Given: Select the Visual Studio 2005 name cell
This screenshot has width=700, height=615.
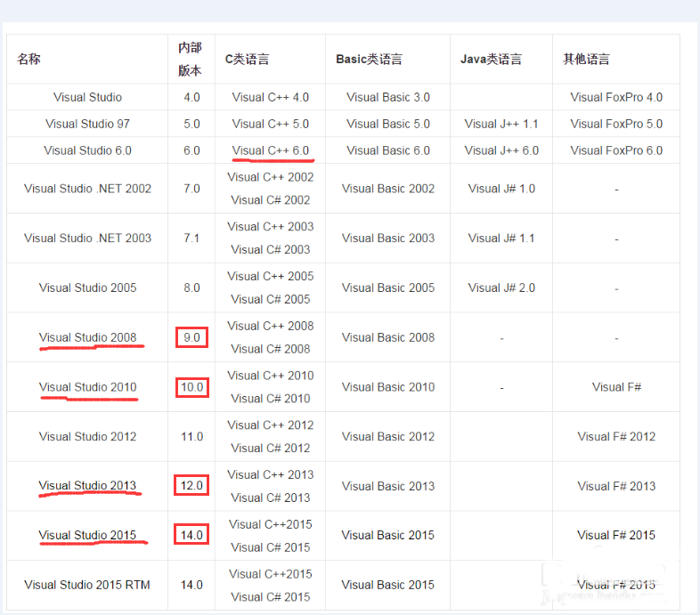Looking at the screenshot, I should 87,287.
